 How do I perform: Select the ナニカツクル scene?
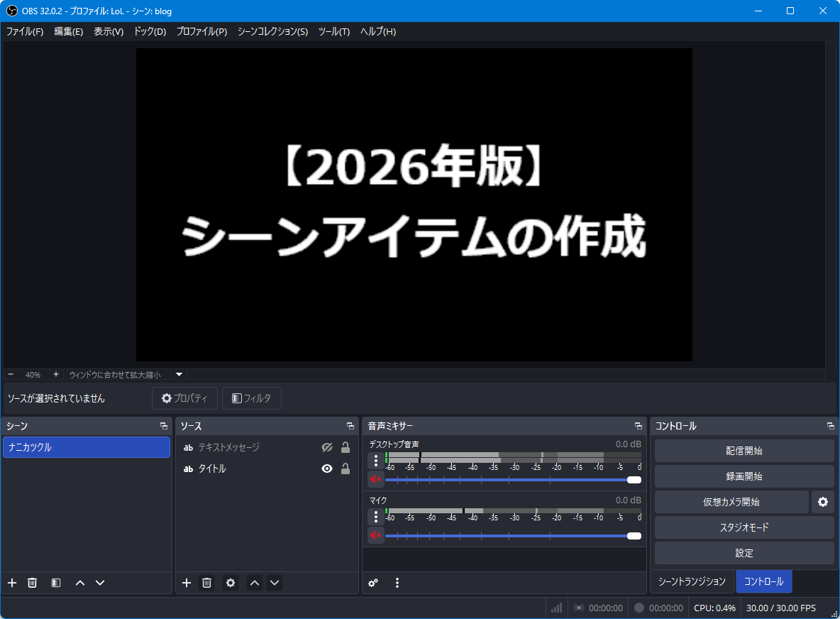coord(87,447)
